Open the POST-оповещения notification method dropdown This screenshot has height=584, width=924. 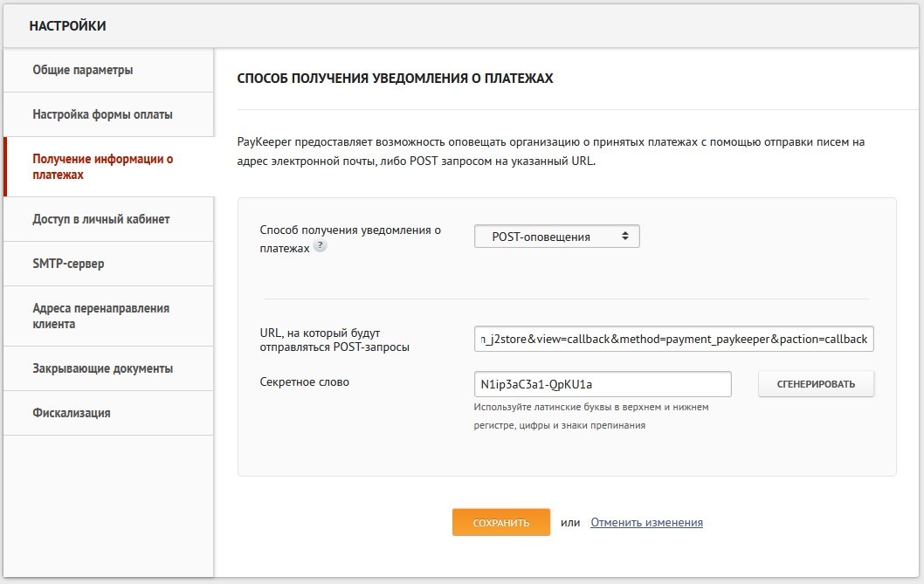click(557, 237)
